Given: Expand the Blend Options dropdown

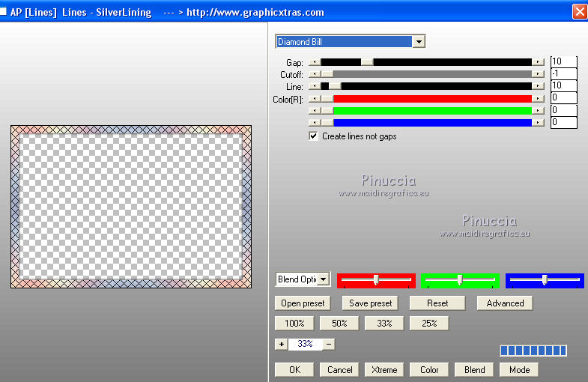Looking at the screenshot, I should coord(324,279).
